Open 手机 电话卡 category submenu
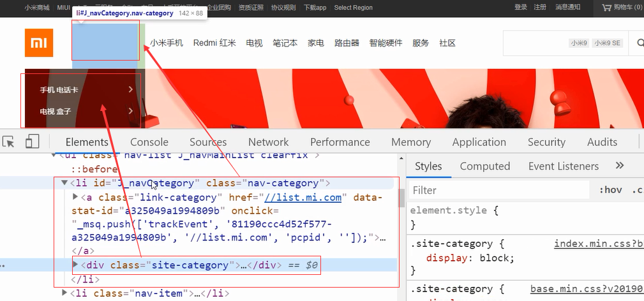The width and height of the screenshot is (644, 301). (86, 89)
